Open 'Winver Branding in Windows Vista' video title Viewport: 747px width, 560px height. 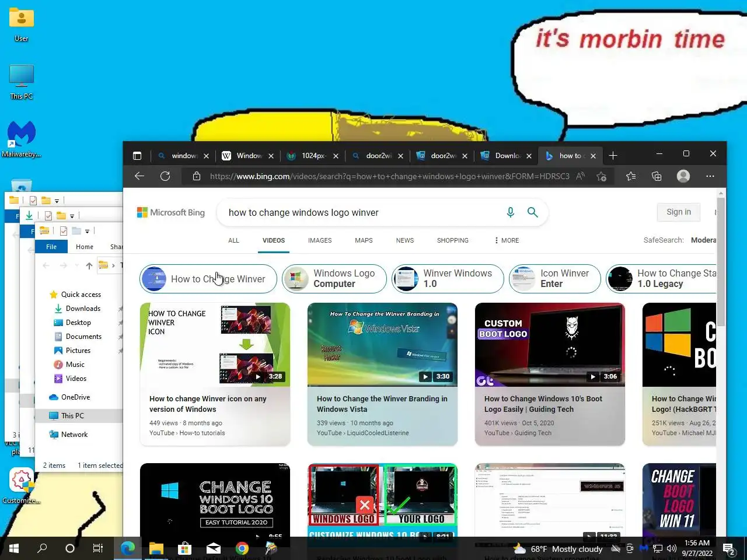coord(382,404)
